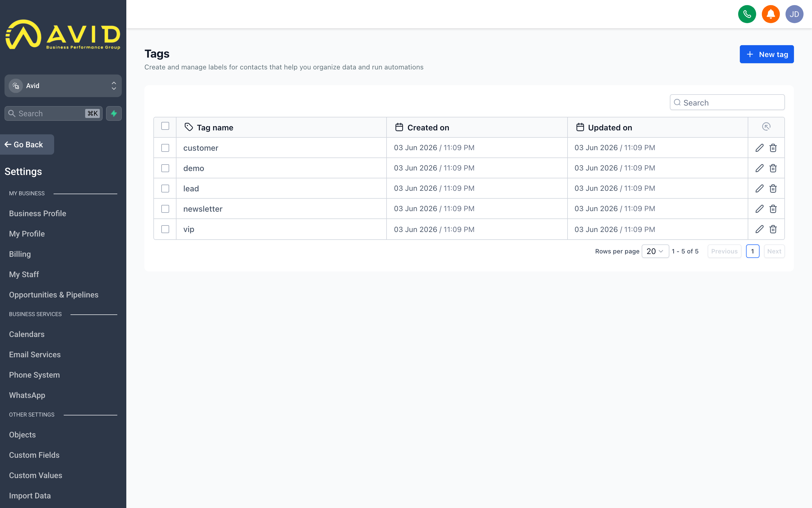This screenshot has height=508, width=812.
Task: Check the customer tag checkbox
Action: coord(165,148)
